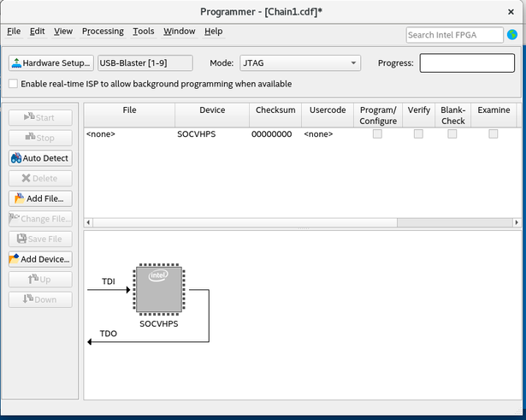Toggle Examine checkbox for SOCVHPS

493,134
